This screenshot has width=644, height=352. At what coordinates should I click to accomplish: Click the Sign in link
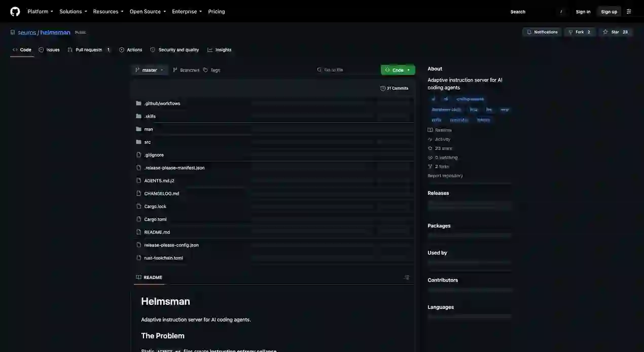coord(583,12)
